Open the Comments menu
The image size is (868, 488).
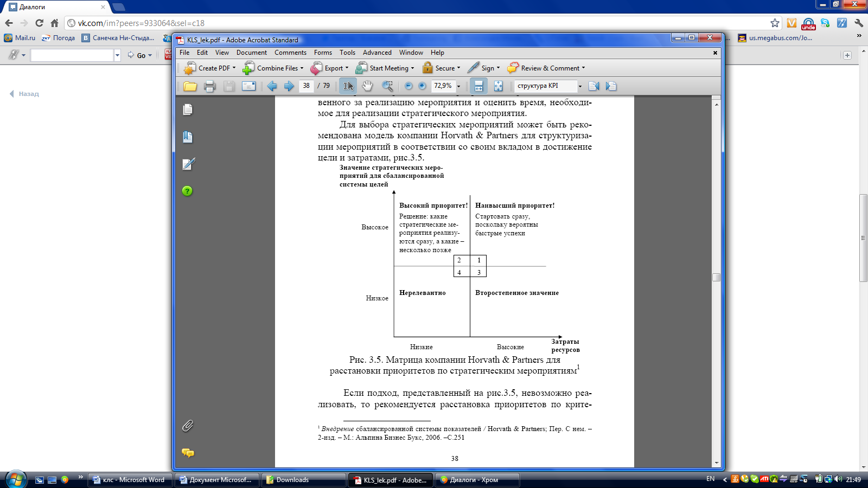coord(290,53)
